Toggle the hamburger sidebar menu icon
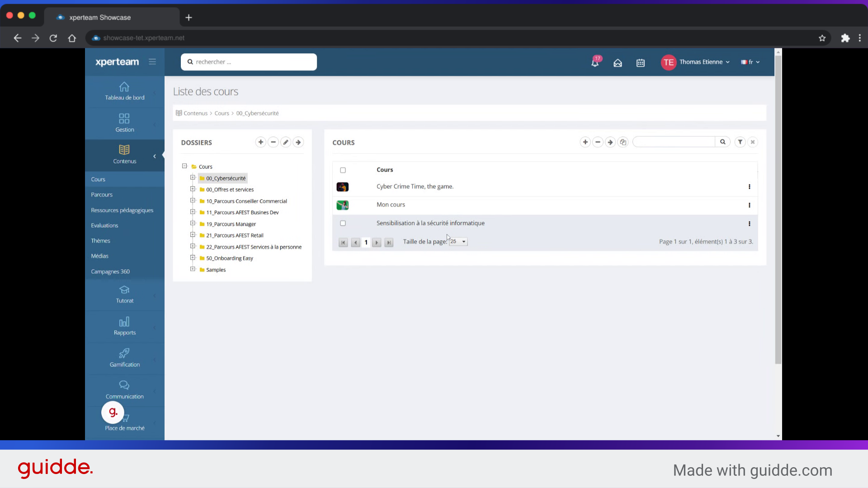The height and width of the screenshot is (488, 868). (x=152, y=62)
